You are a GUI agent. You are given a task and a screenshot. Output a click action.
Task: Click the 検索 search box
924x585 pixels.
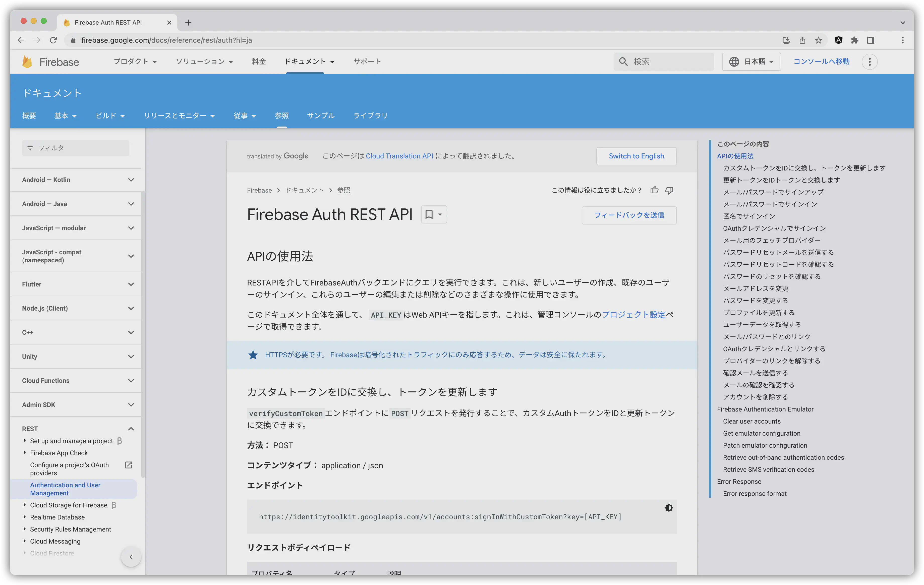[x=664, y=62]
